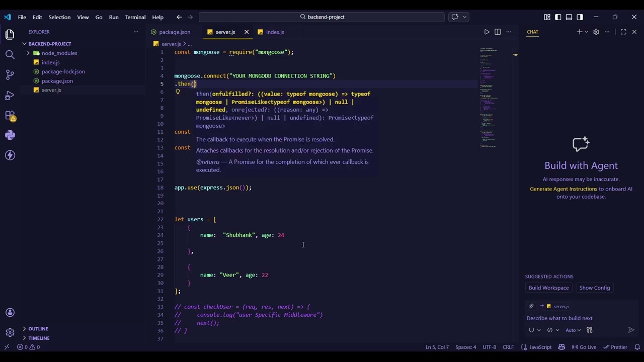
Task: Click Prettier in status bar
Action: (615, 347)
